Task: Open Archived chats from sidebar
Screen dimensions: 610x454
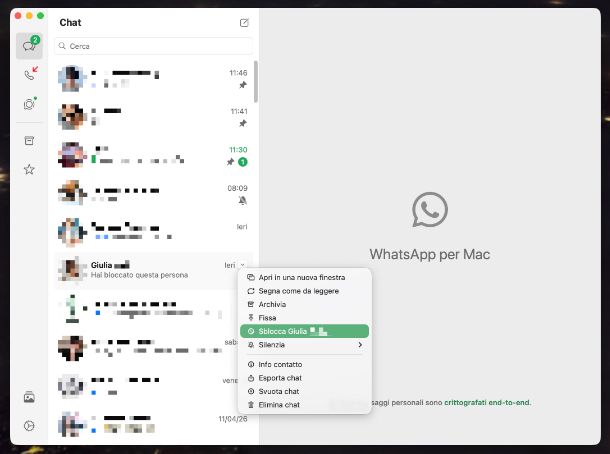Action: pyautogui.click(x=29, y=140)
